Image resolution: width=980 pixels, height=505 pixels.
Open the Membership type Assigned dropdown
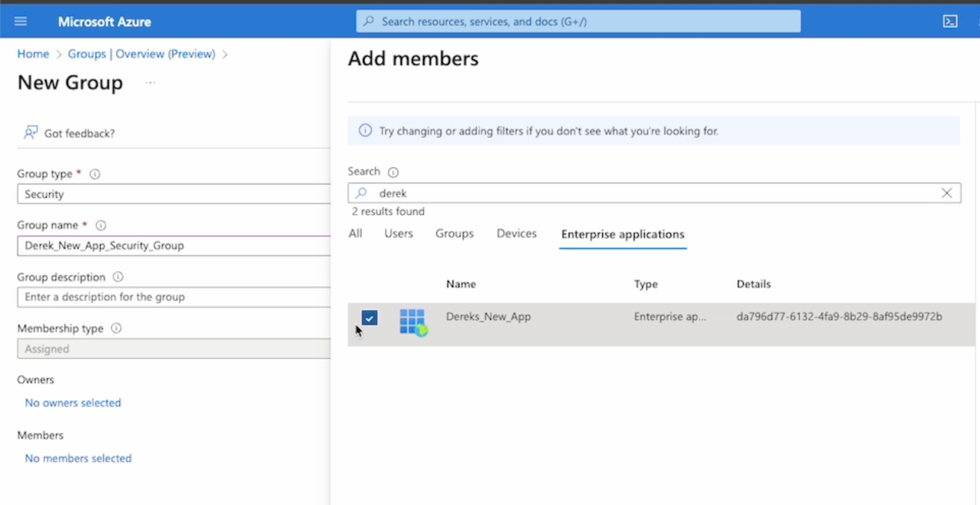pos(174,349)
